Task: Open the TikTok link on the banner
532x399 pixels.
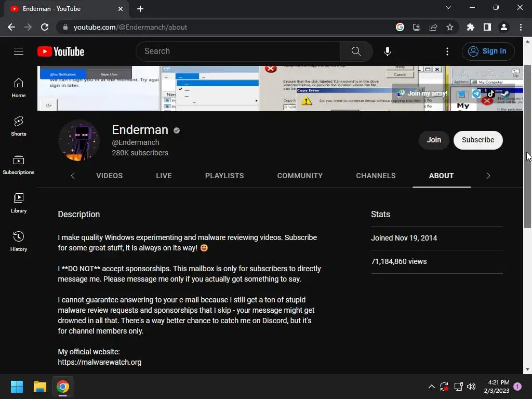Action: click(x=490, y=94)
